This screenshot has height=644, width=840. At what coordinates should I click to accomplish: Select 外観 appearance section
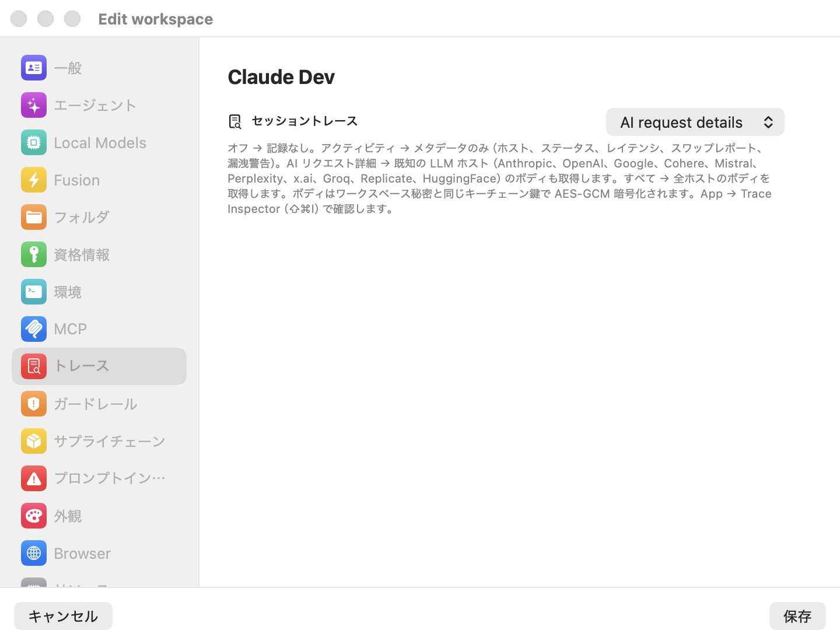pos(99,516)
